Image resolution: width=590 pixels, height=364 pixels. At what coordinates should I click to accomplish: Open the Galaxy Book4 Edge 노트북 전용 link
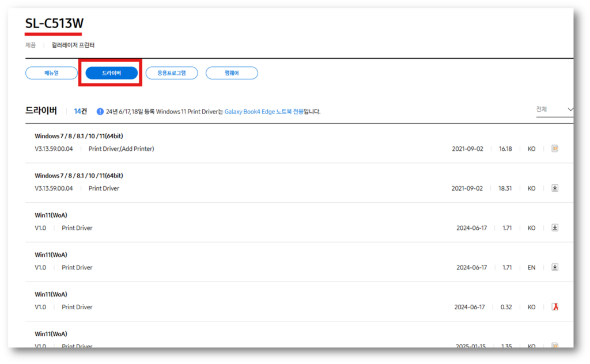pos(264,112)
